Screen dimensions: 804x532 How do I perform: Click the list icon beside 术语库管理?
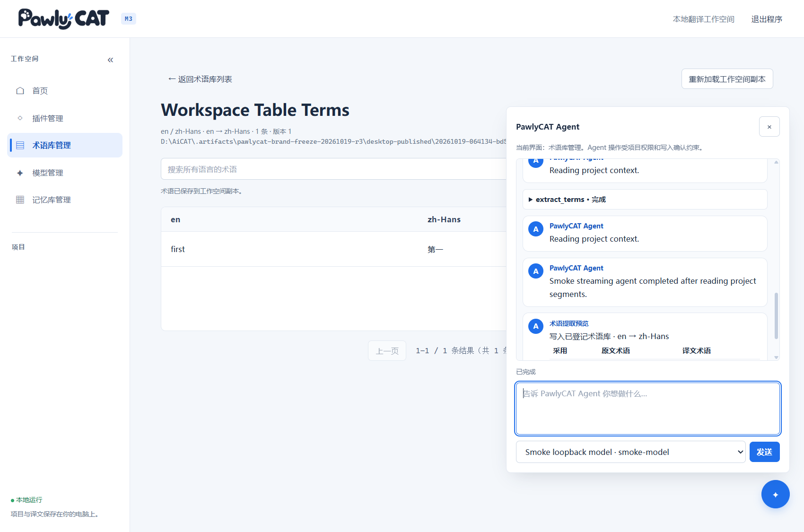pyautogui.click(x=20, y=145)
